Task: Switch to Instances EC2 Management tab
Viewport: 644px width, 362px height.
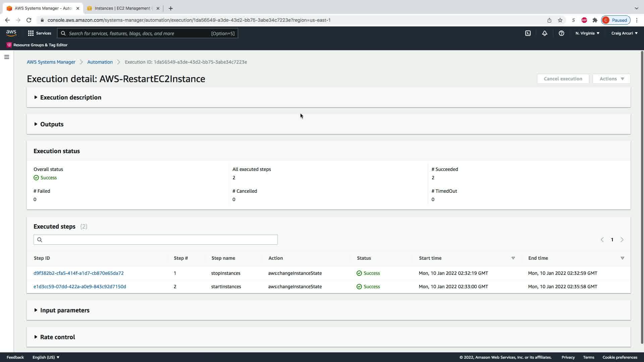Action: (x=122, y=8)
